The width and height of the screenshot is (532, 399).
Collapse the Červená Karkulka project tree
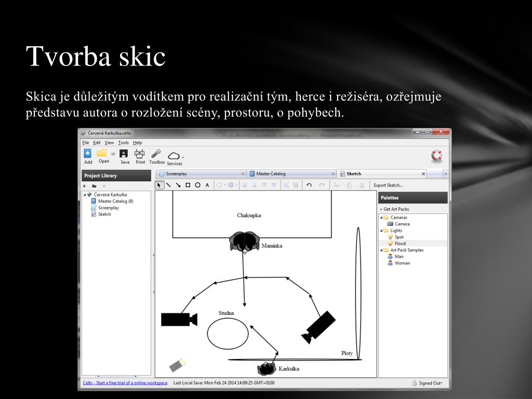[85, 195]
